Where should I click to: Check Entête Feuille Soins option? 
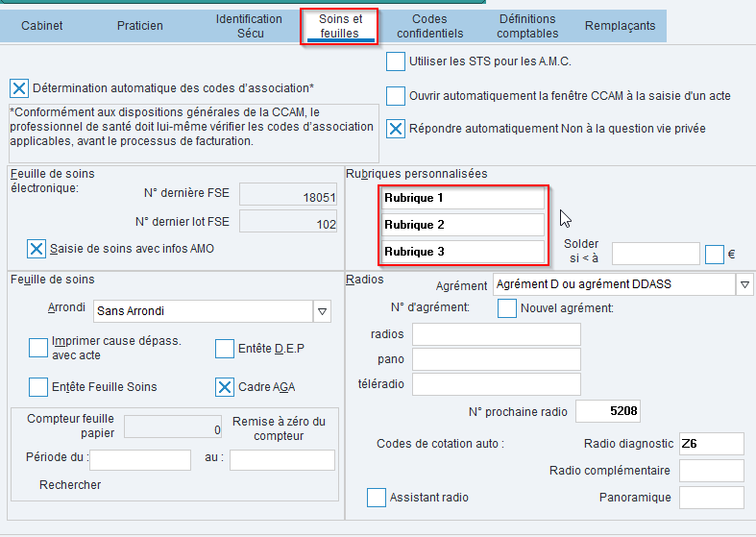[x=38, y=387]
